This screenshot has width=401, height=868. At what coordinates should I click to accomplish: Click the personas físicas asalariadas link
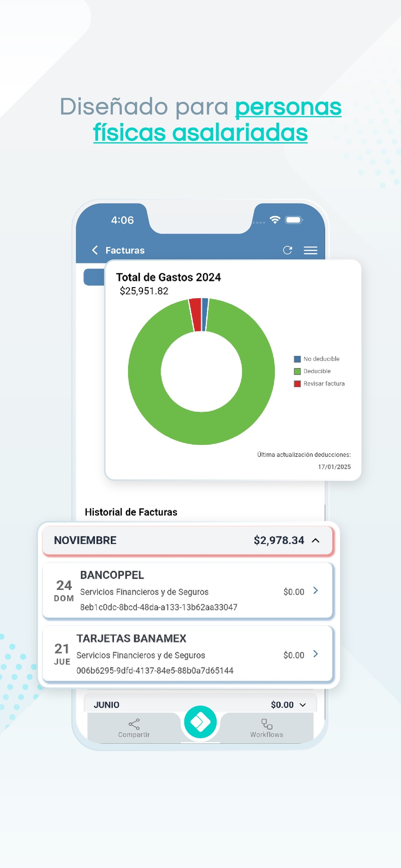pos(217,119)
